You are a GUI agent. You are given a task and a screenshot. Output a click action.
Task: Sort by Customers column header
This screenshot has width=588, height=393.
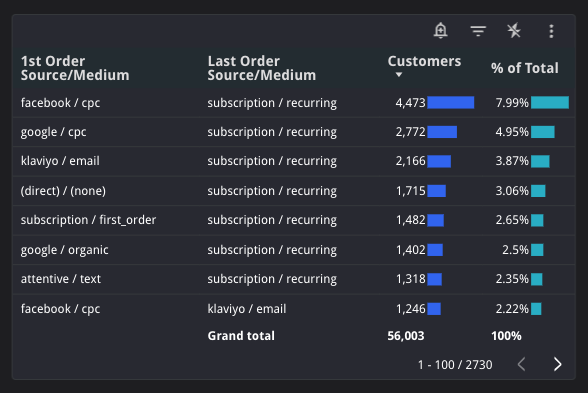[x=424, y=61]
